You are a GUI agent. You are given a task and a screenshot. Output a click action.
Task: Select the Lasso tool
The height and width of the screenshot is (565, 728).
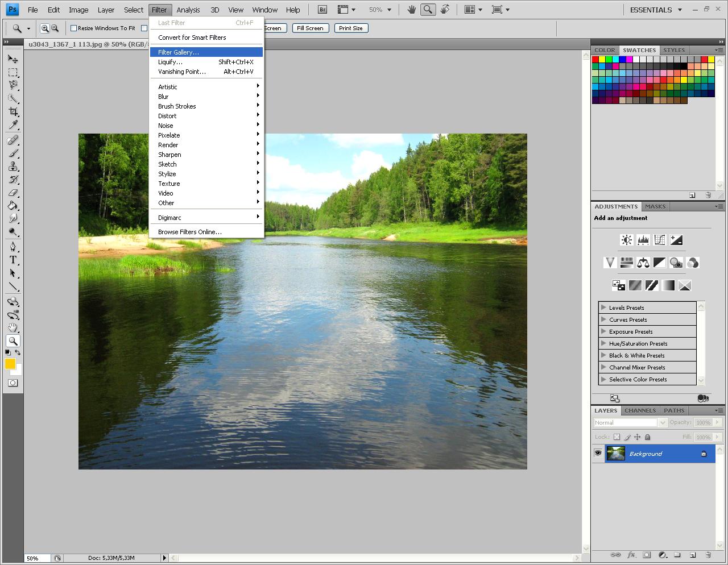[x=13, y=85]
